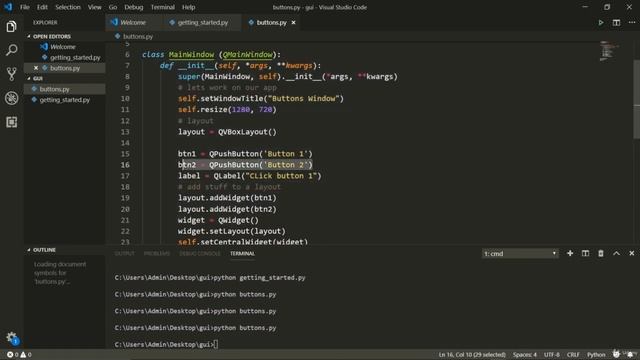The height and width of the screenshot is (360, 640).
Task: Open the Go menu
Action: pos(113,7)
